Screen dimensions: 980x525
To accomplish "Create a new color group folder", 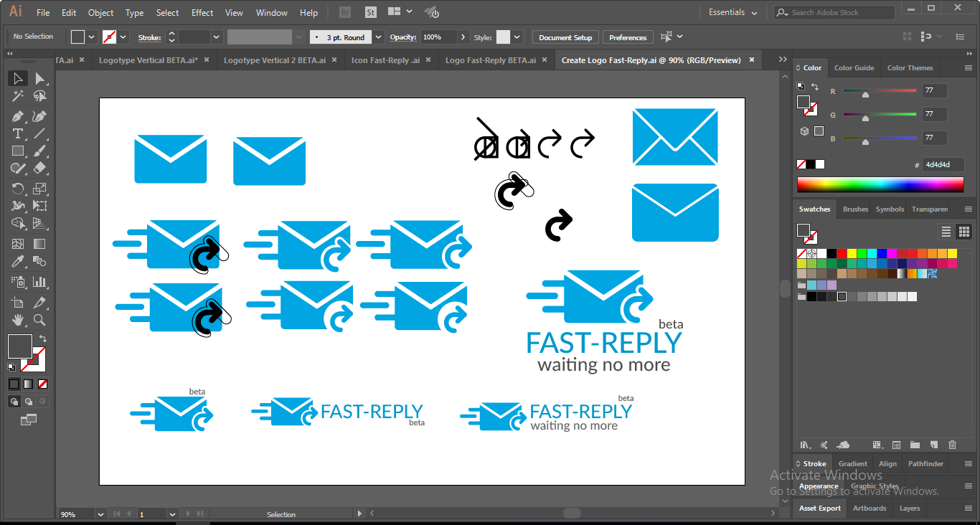I will 915,445.
